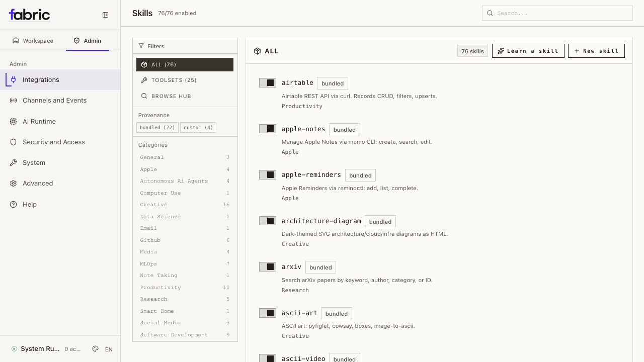
Task: Open BROWSE HUB
Action: 185,96
